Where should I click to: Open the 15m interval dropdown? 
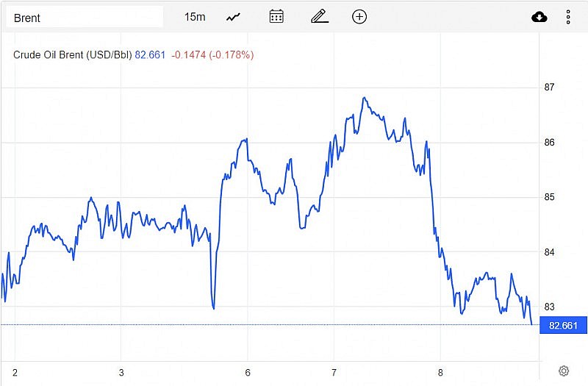tap(195, 17)
